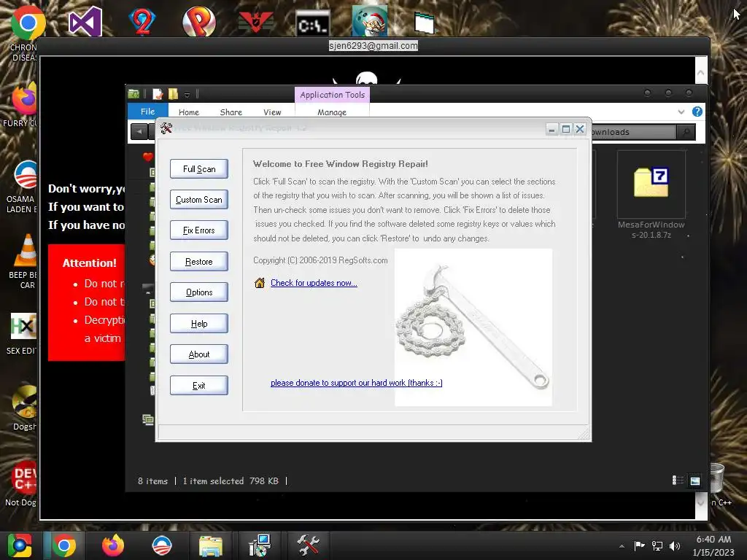
Task: Click scroll-up arrow of the ransom note window
Action: click(701, 73)
